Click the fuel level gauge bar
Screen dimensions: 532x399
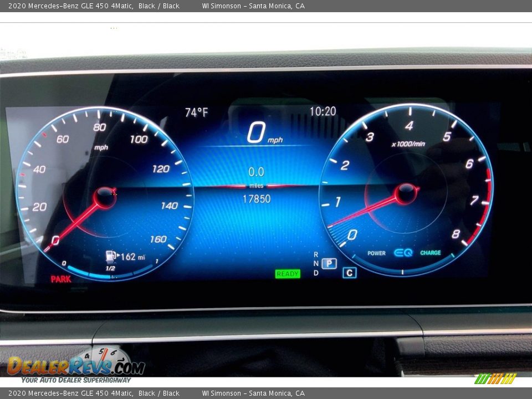click(x=110, y=272)
